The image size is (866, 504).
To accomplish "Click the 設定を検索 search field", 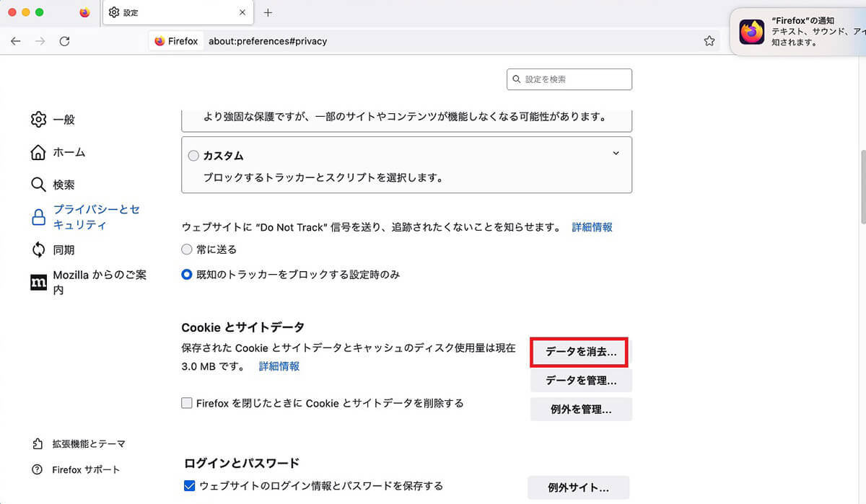I will [569, 79].
